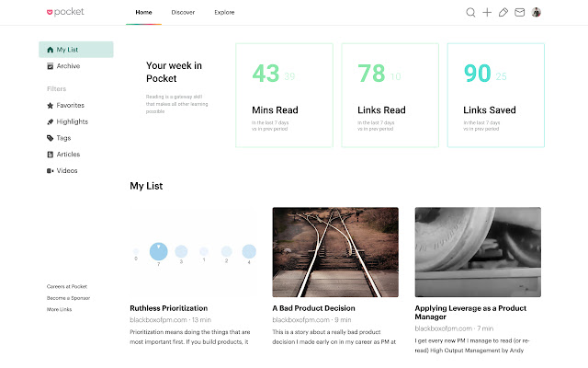The image size is (588, 368).
Task: Click the number 90 links saved value
Action: (x=478, y=74)
